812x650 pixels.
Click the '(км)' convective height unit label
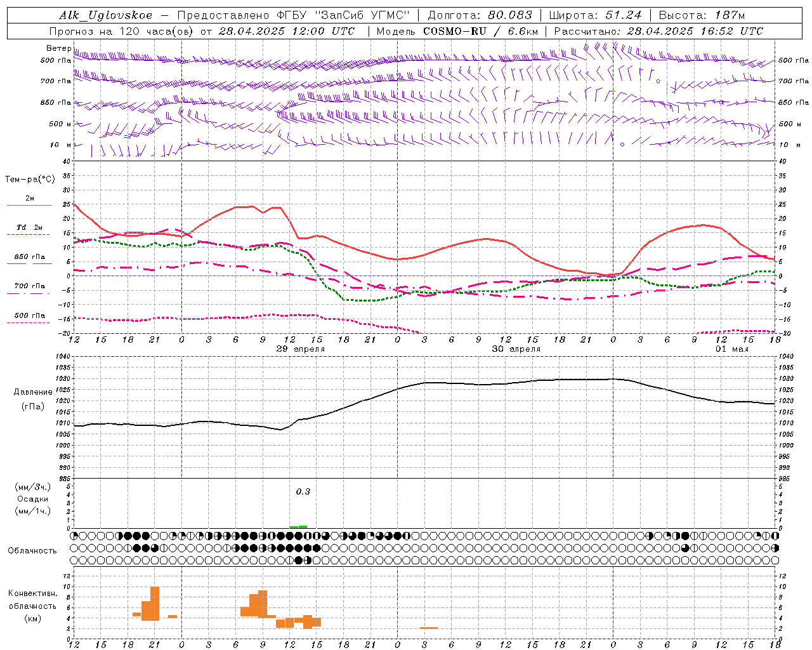(x=33, y=618)
